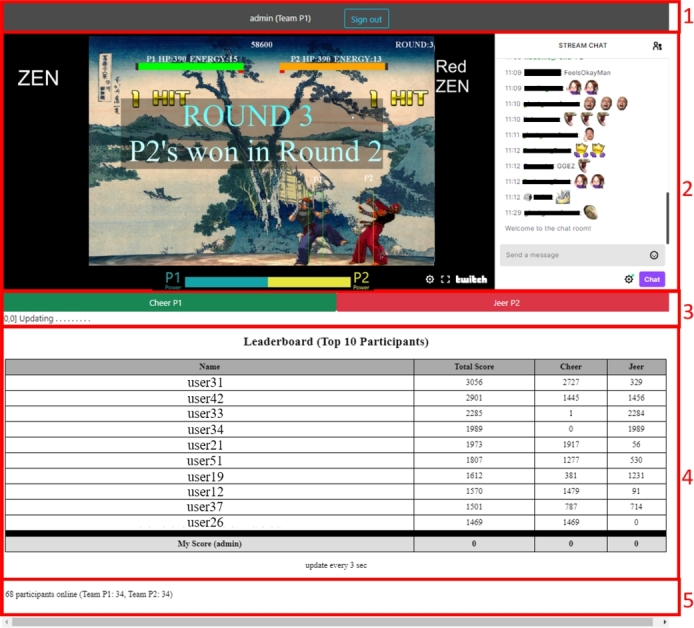Open chat settings gear beside the Chat button

coord(628,279)
